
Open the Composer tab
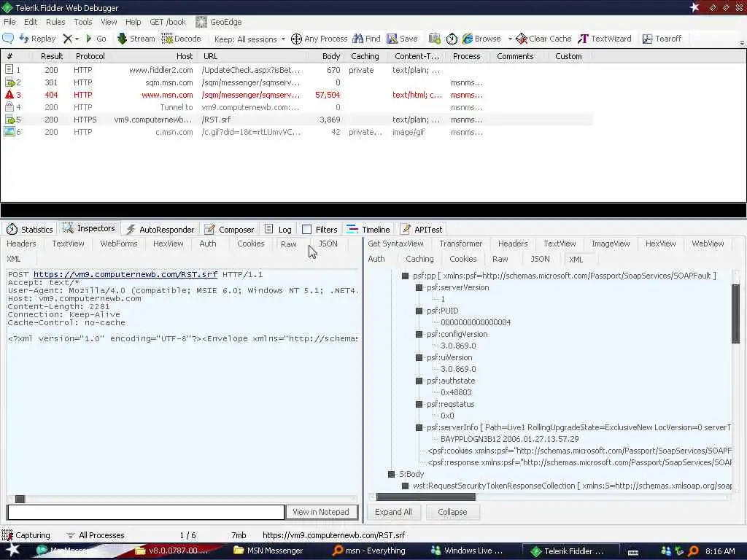230,230
